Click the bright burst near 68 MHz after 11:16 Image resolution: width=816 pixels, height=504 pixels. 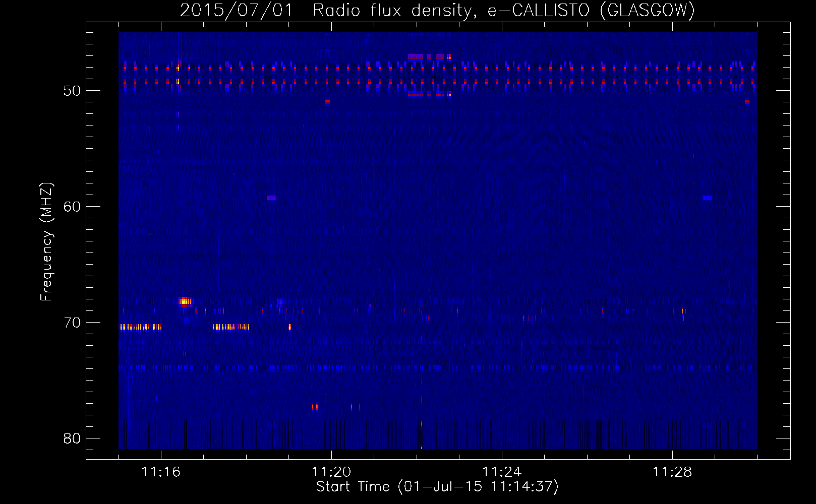coord(185,301)
